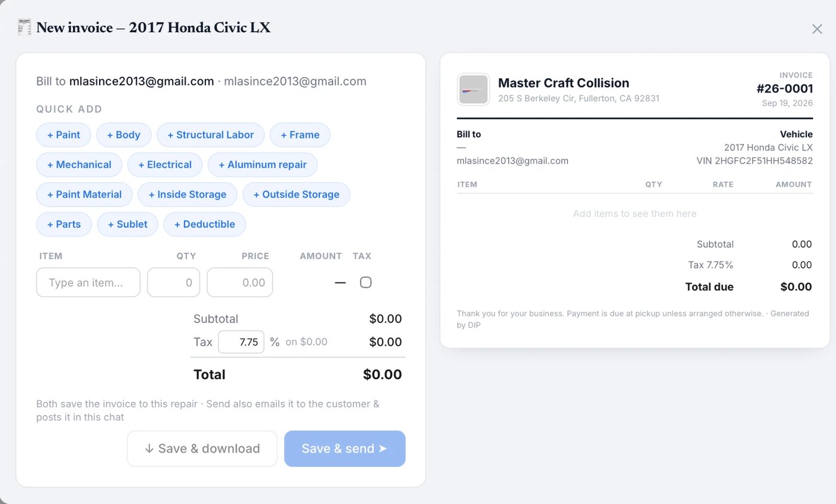Quick add Structural Labor

point(211,135)
